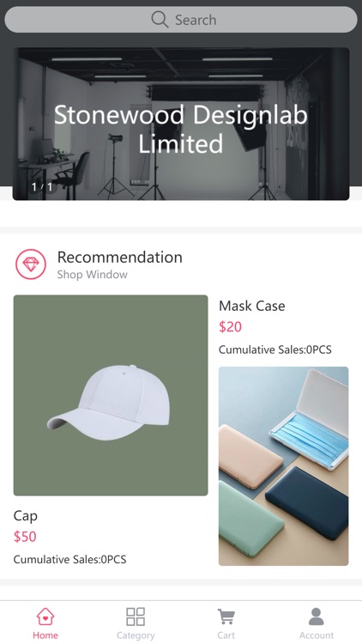This screenshot has width=362, height=644.
Task: Click the $50 Cap price
Action: click(x=25, y=537)
